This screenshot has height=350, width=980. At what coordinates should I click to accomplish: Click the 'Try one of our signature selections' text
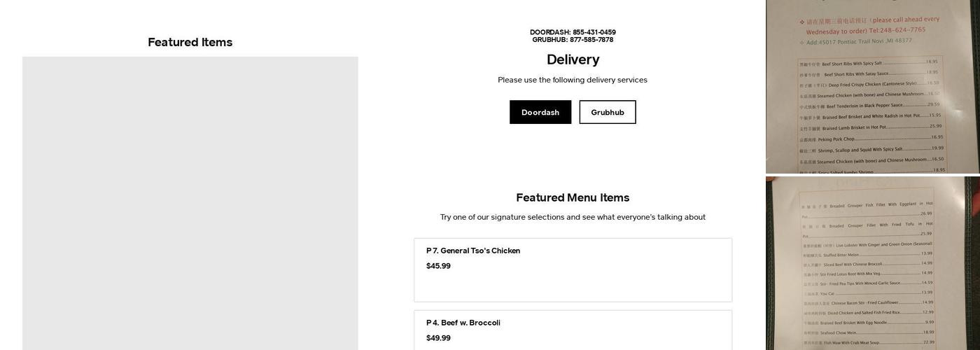573,217
